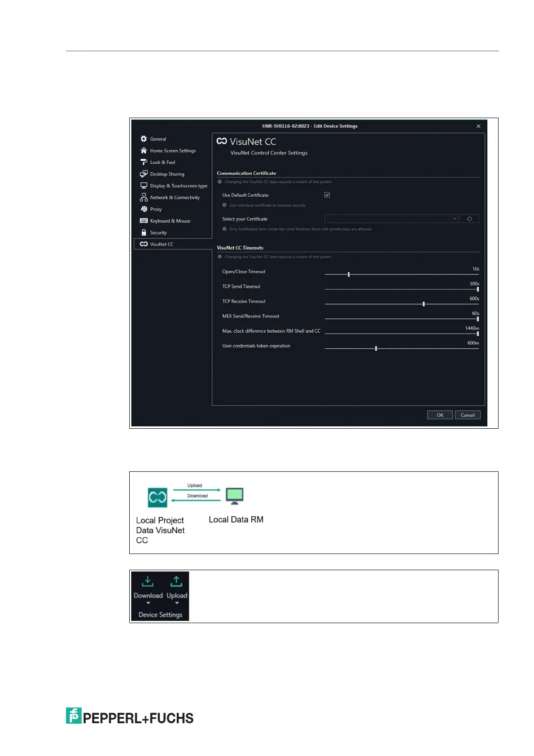
Task: Switch to Look & Feel tab
Action: 173,162
